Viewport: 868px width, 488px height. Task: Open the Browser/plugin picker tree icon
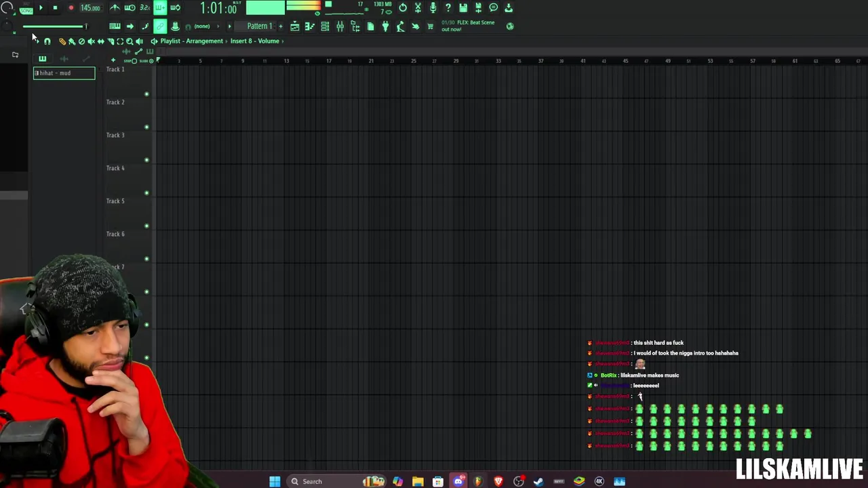coord(355,26)
